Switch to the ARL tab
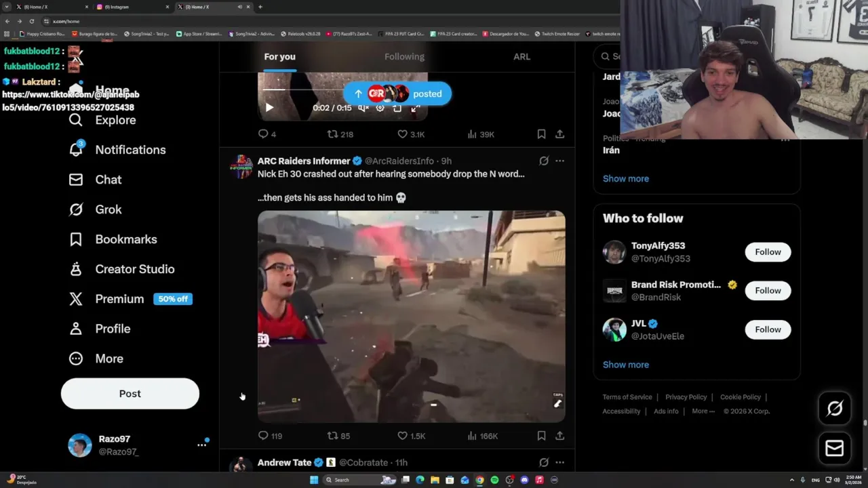This screenshot has width=868, height=488. point(521,56)
